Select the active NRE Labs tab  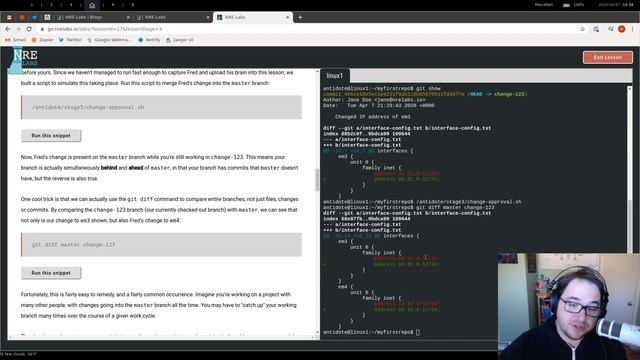click(253, 17)
